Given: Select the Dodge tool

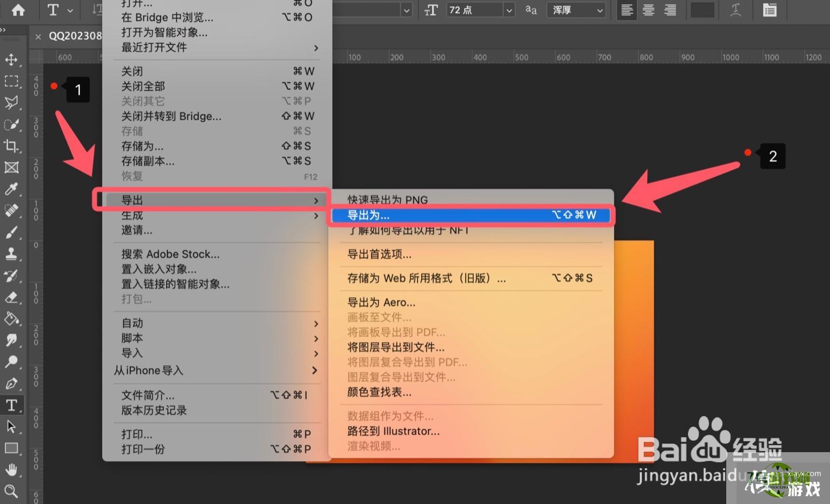Looking at the screenshot, I should (11, 361).
